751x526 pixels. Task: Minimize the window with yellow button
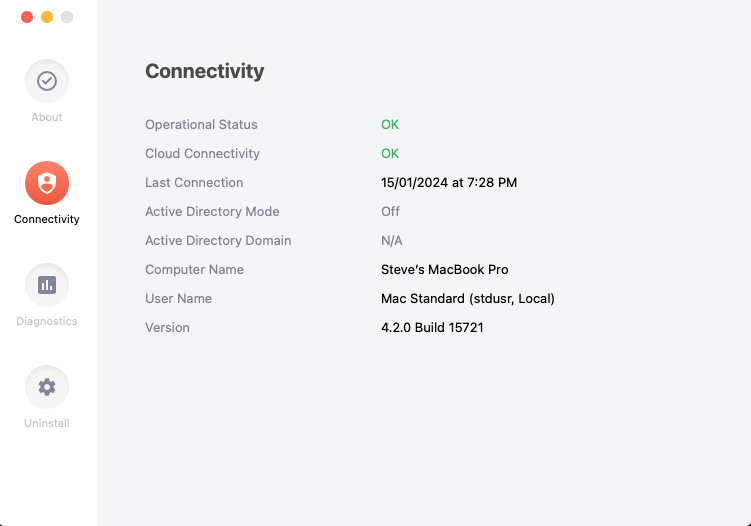(x=47, y=17)
